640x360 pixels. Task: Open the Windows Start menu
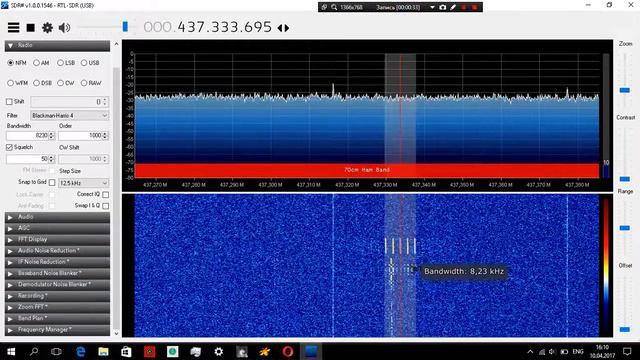coord(11,351)
